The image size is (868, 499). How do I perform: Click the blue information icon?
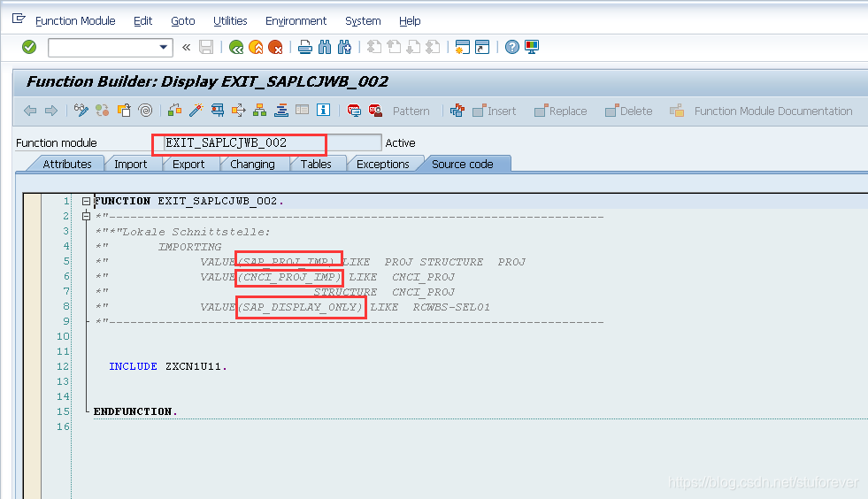tap(323, 110)
